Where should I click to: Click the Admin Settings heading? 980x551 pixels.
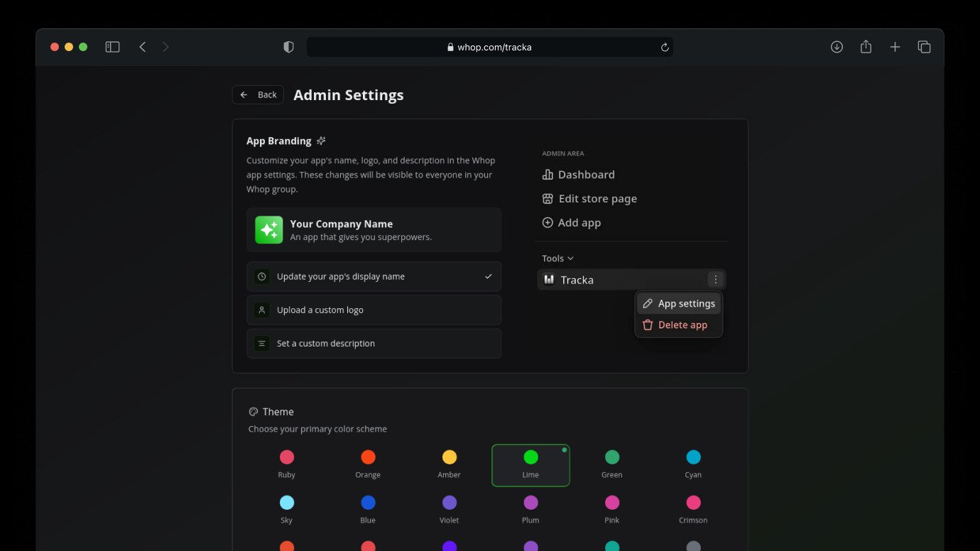click(349, 95)
